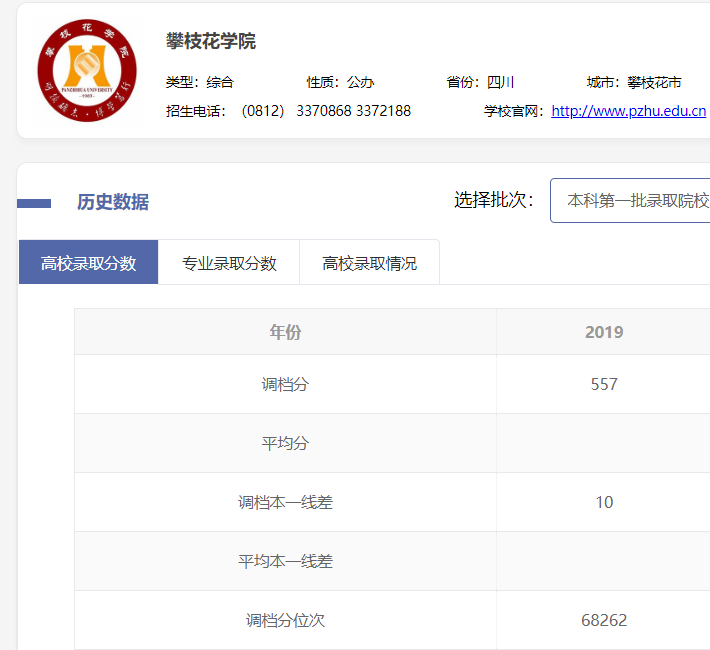Click the 性质: 公办 info text
710x650 pixels.
[341, 82]
